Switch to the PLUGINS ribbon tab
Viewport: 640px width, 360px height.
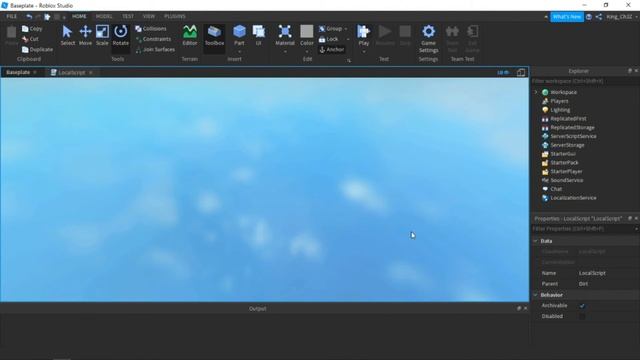175,16
